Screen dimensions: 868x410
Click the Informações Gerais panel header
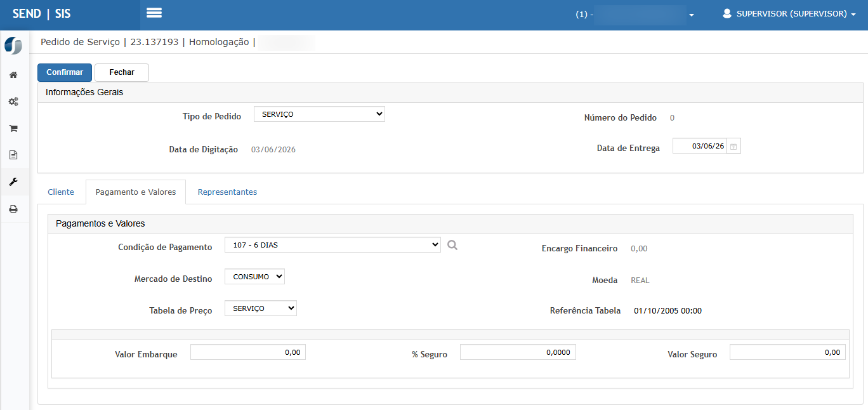(450, 92)
